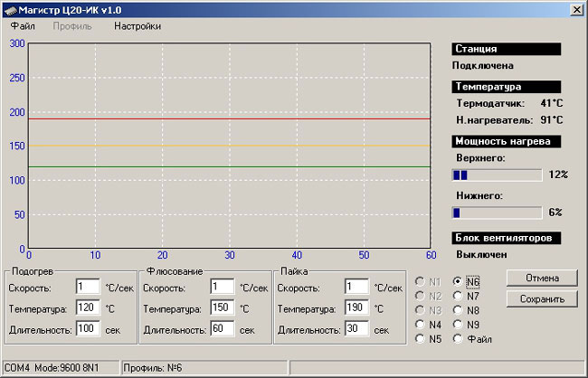Screen dimensions: 588x378
Task: Choose profile N8 option
Action: [x=458, y=310]
